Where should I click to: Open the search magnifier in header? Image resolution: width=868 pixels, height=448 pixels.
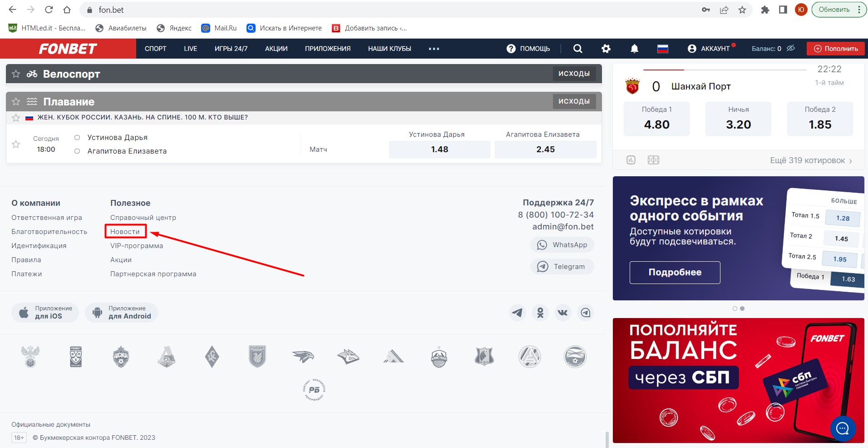[577, 49]
